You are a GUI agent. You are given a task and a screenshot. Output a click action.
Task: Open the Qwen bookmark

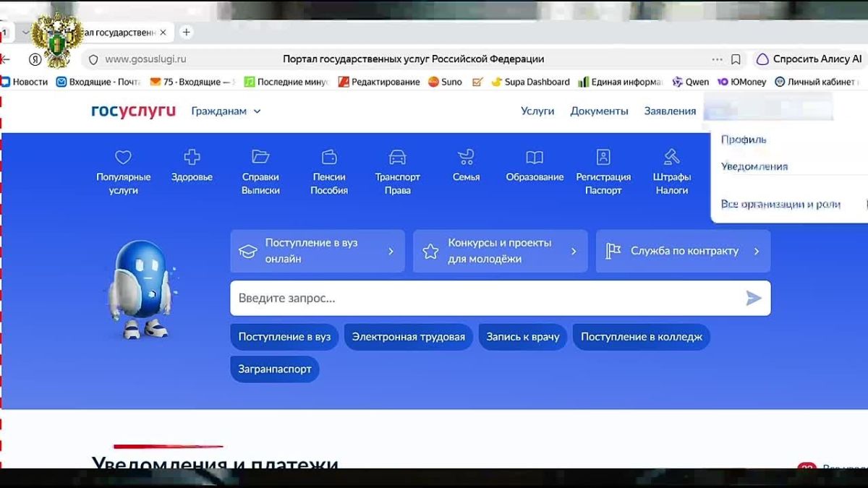(x=691, y=82)
